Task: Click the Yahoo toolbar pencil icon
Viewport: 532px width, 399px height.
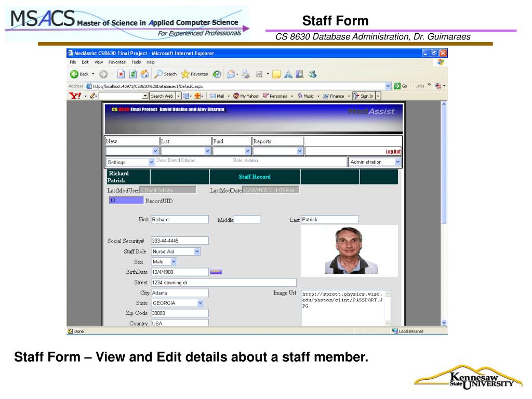Action: coord(92,96)
